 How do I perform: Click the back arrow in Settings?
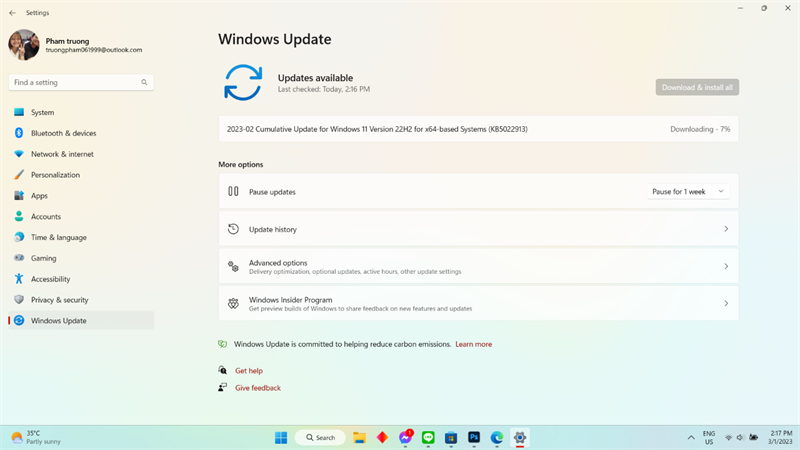point(12,13)
